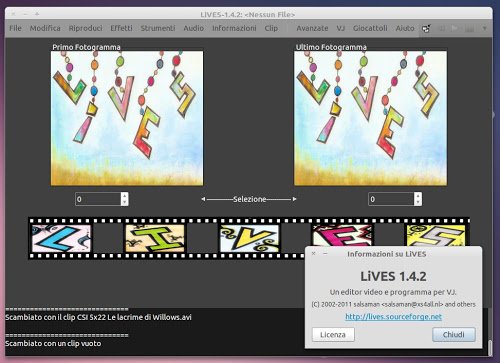Open the lives.sourceforge.net link
The image size is (500, 363).
pyautogui.click(x=393, y=317)
